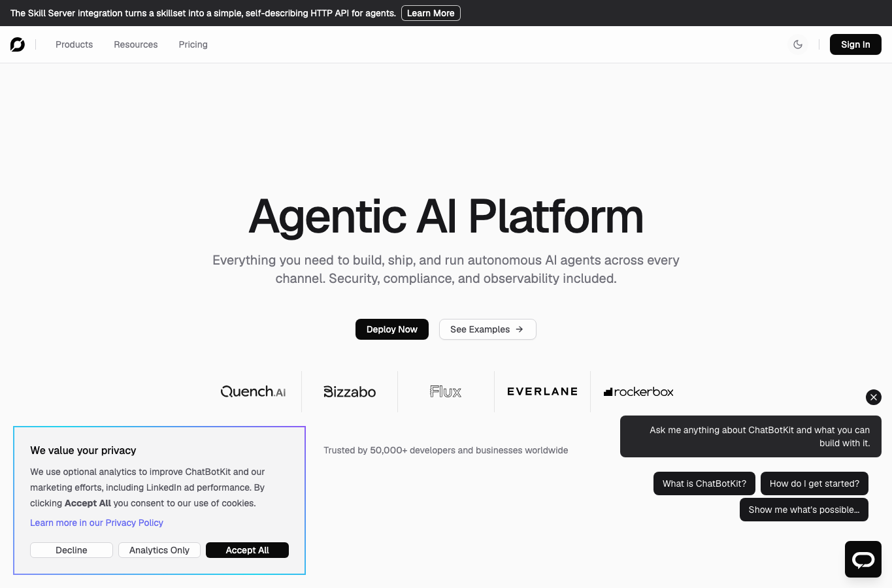The image size is (892, 588).
Task: Select 'Show me what's possible...' suggestion
Action: click(x=804, y=510)
